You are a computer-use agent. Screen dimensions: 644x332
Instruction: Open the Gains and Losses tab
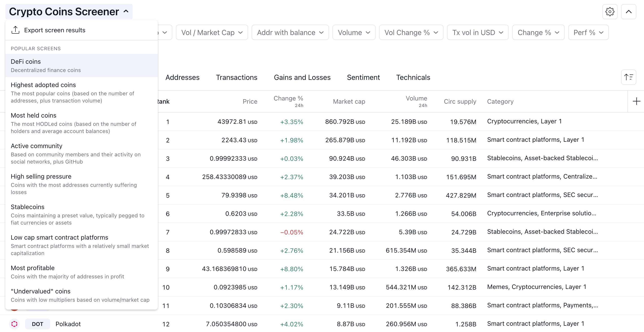302,77
